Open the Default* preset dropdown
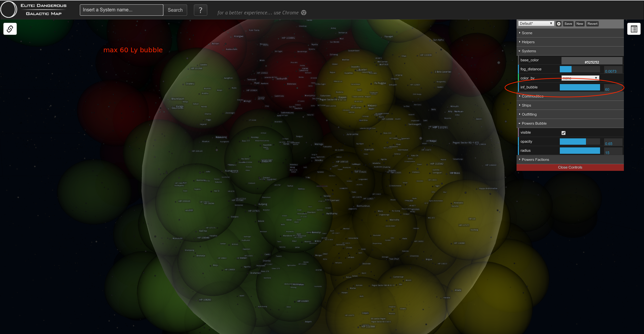 pyautogui.click(x=536, y=23)
